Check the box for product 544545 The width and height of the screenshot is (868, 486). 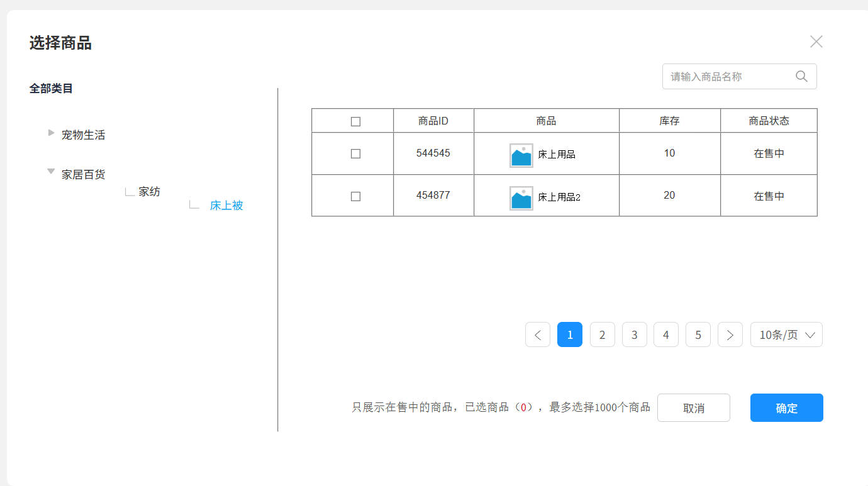coord(355,153)
